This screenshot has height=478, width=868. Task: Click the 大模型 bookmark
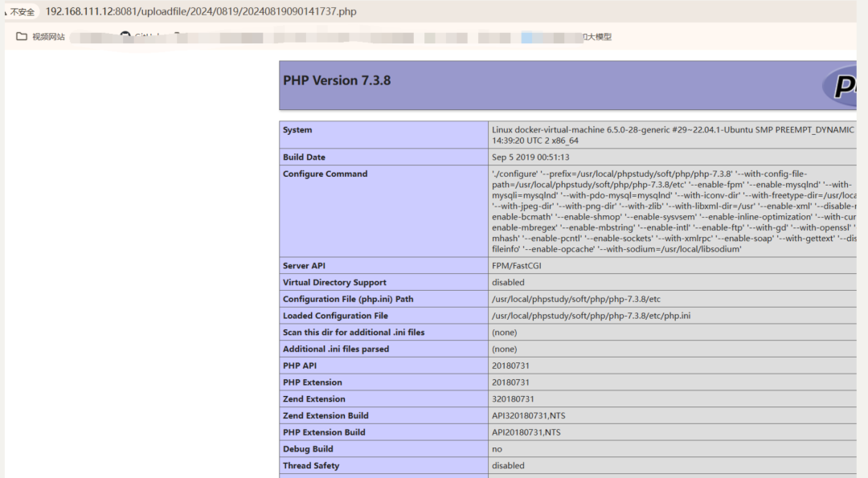pos(600,36)
